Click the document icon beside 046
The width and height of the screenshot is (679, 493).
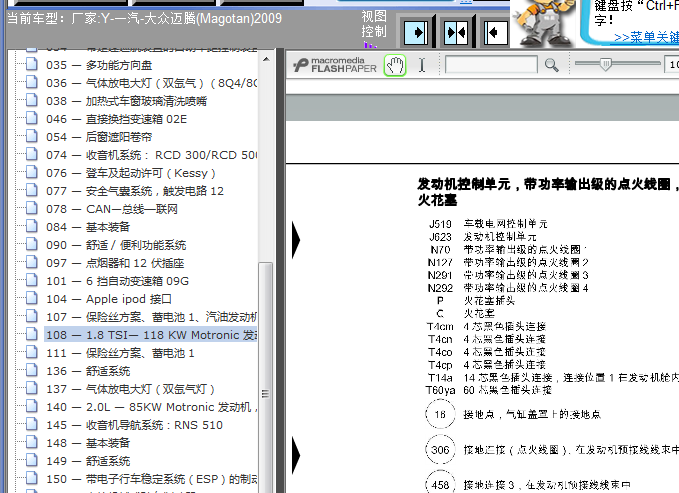[32, 118]
